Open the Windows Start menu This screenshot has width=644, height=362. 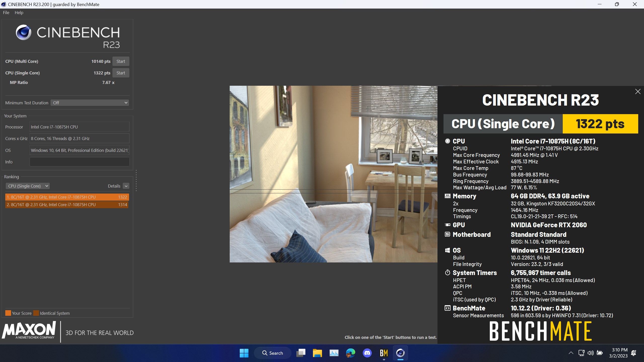point(244,353)
